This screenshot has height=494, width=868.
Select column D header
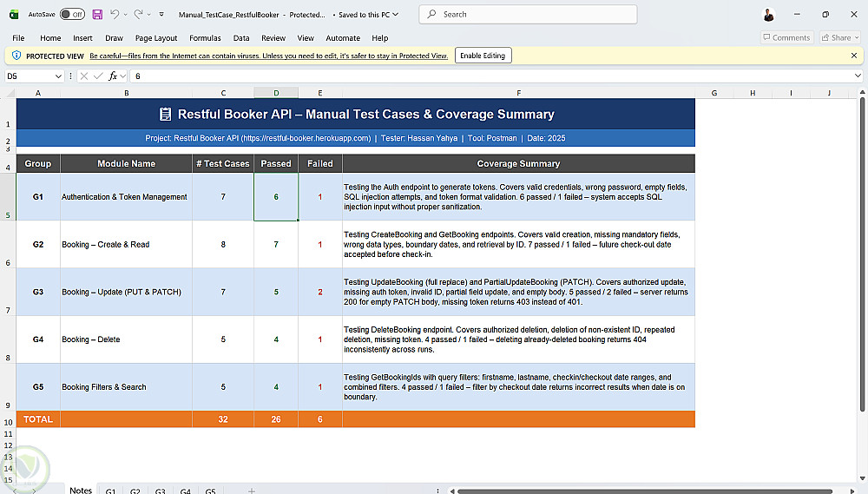coord(276,93)
